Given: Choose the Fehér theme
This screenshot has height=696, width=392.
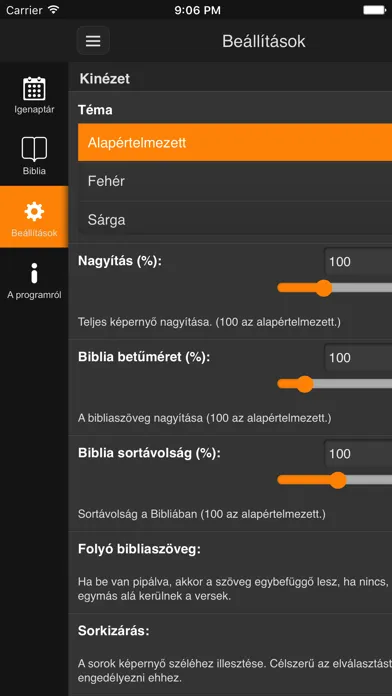Looking at the screenshot, I should (x=235, y=181).
